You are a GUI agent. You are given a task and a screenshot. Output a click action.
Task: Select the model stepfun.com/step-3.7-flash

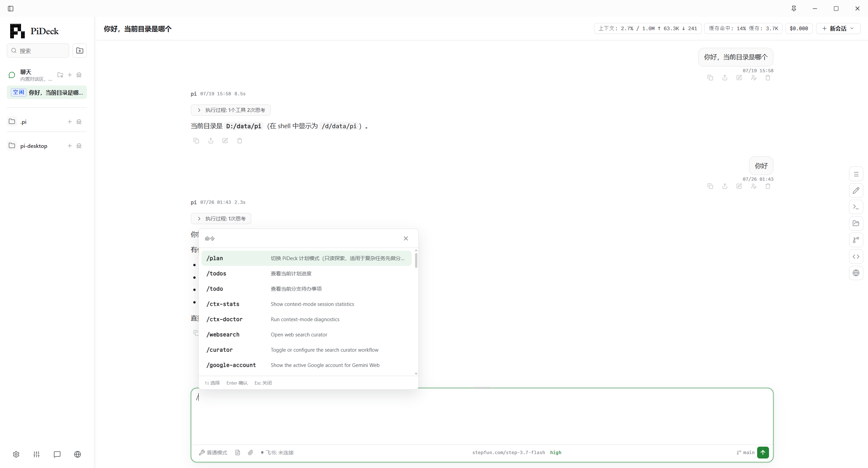click(x=509, y=453)
